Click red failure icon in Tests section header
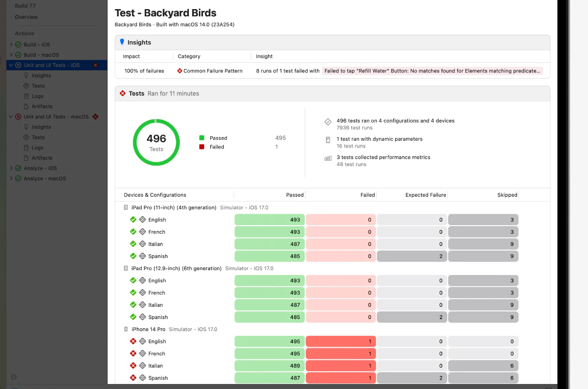Screen dimensions: 588x389 (x=122, y=94)
